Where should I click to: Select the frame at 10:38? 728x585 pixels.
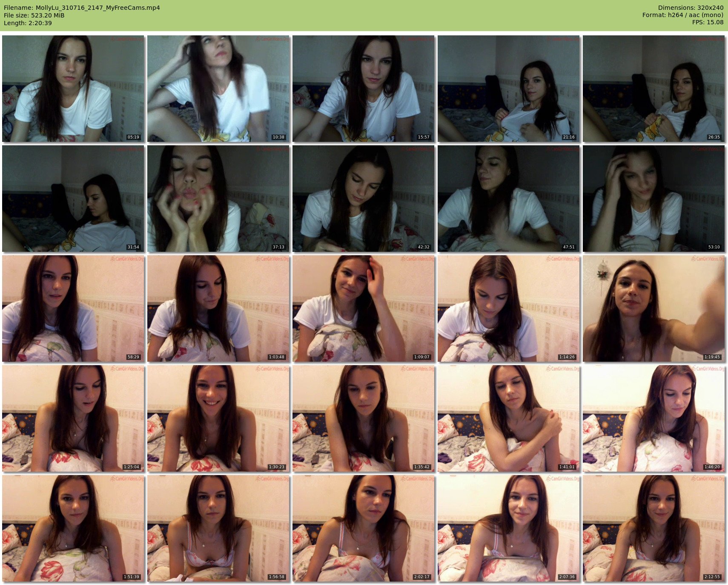pos(218,89)
